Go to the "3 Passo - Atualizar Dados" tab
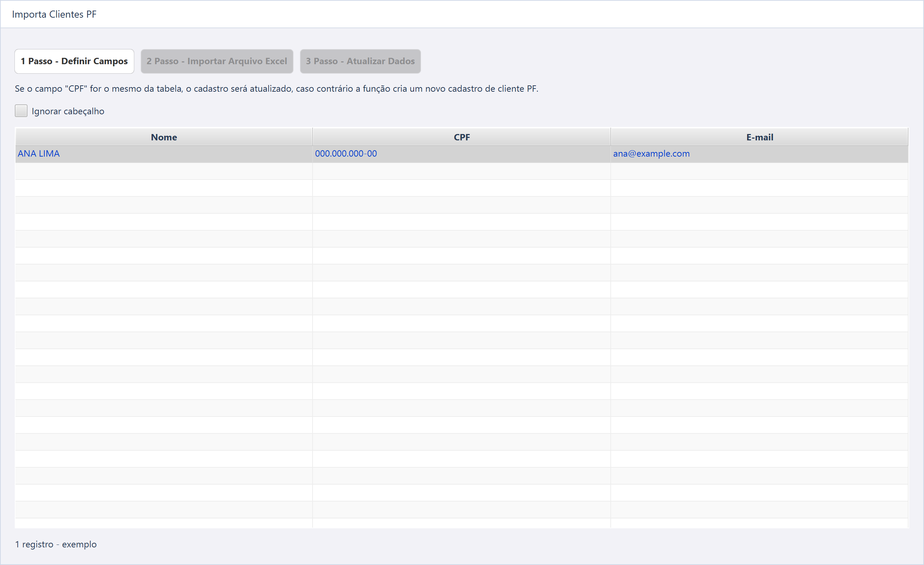The image size is (924, 565). point(361,61)
